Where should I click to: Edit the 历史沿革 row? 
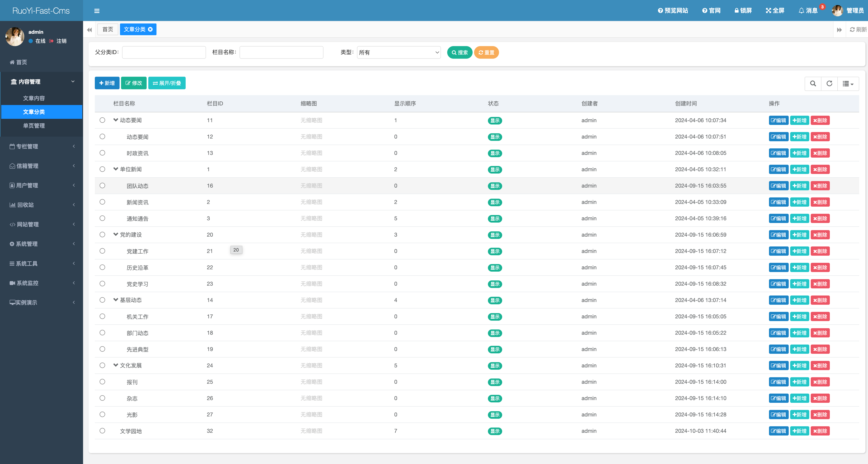tap(778, 268)
